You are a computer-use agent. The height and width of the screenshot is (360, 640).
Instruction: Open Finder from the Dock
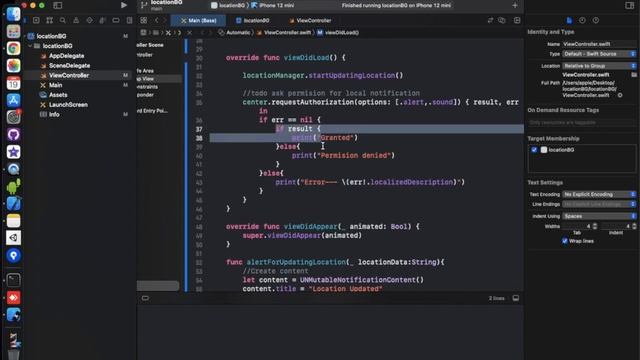click(13, 13)
